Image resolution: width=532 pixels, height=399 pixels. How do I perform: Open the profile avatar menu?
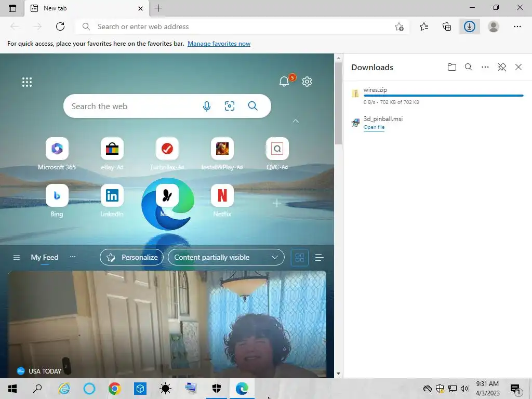click(x=494, y=26)
